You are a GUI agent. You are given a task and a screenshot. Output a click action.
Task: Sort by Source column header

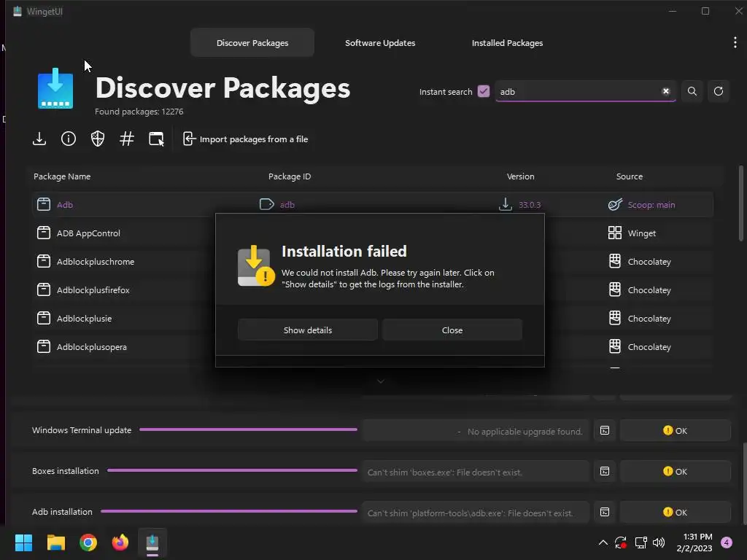point(630,176)
